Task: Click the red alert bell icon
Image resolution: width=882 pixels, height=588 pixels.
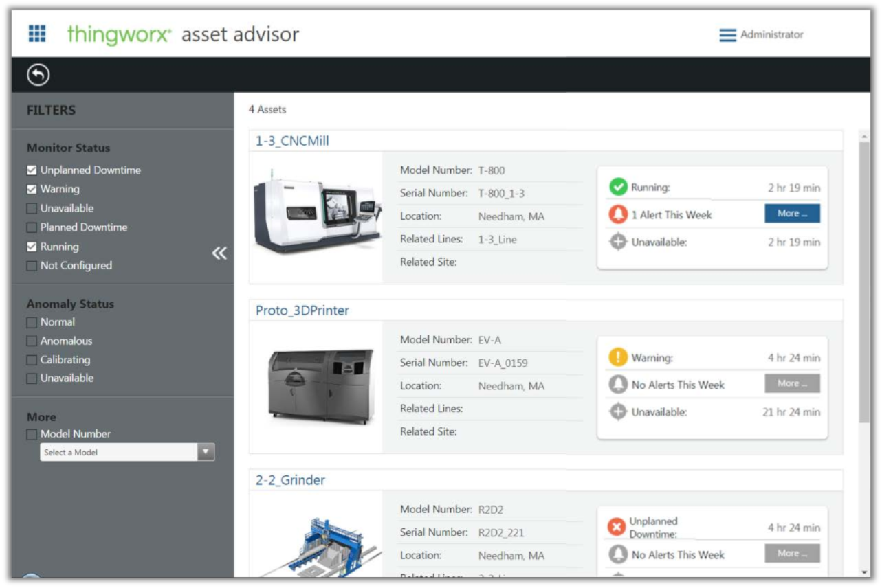Action: tap(618, 214)
